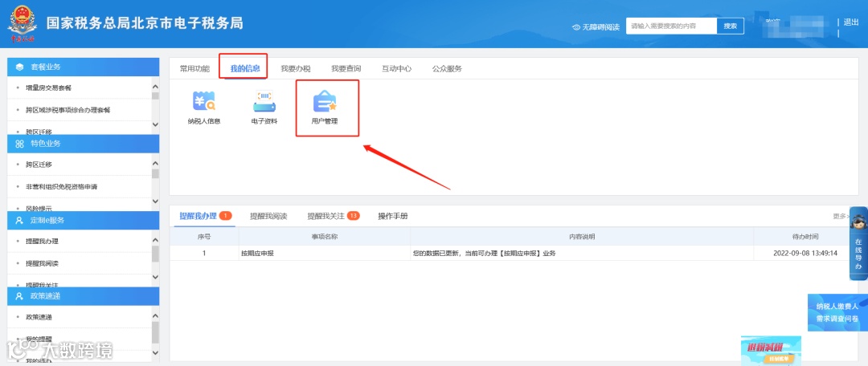Click the search content input field

click(x=671, y=26)
